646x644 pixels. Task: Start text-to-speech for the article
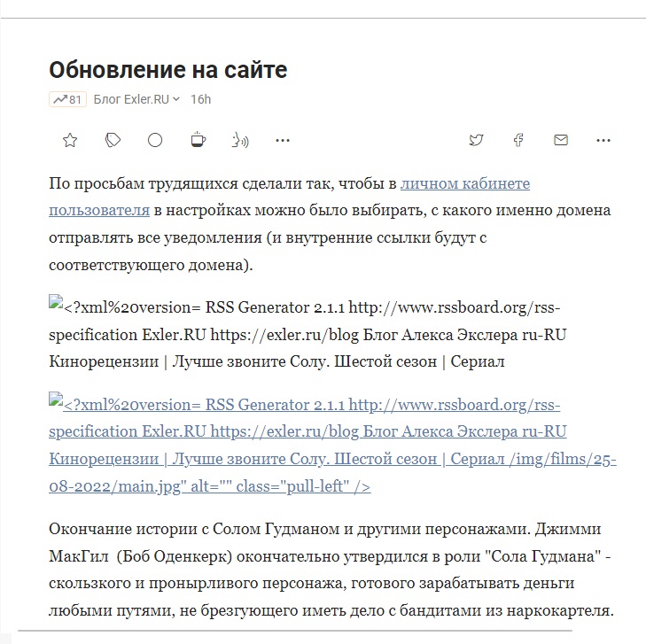(x=239, y=140)
